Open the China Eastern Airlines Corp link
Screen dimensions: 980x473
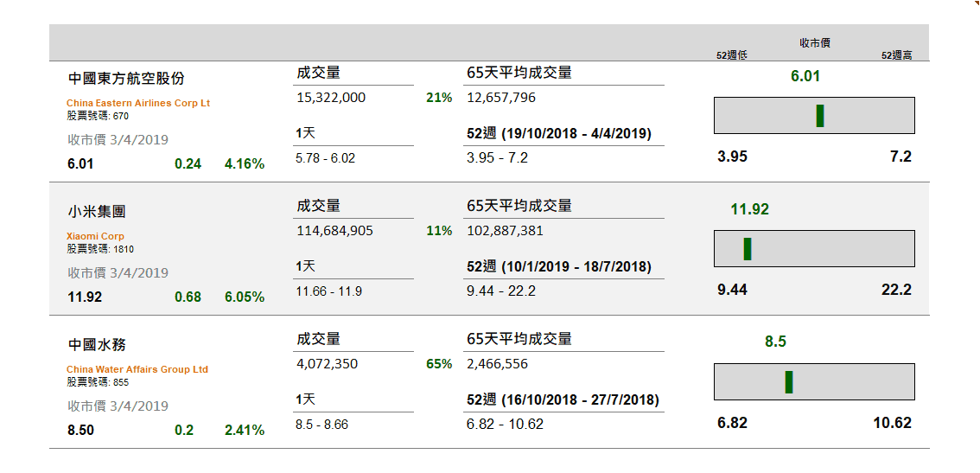coord(138,103)
